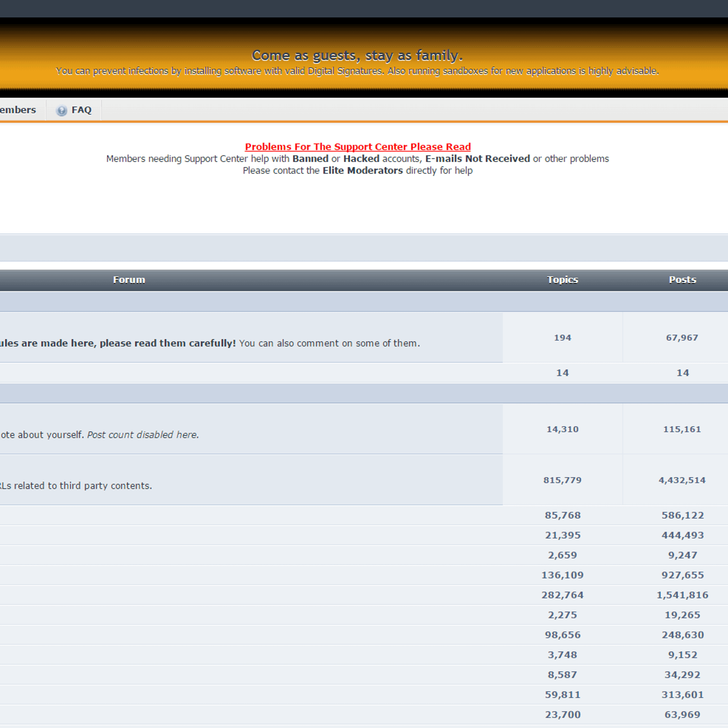
Task: Select the 67,967 posts count
Action: [682, 338]
